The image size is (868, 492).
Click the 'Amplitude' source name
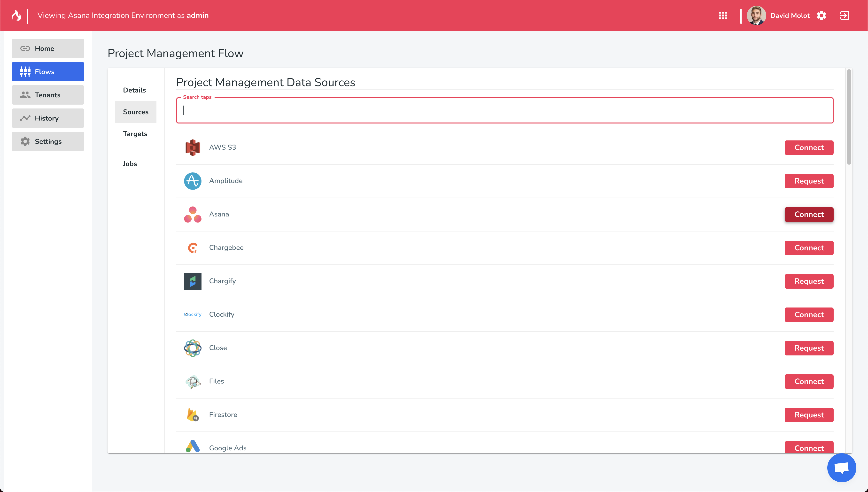click(x=225, y=181)
